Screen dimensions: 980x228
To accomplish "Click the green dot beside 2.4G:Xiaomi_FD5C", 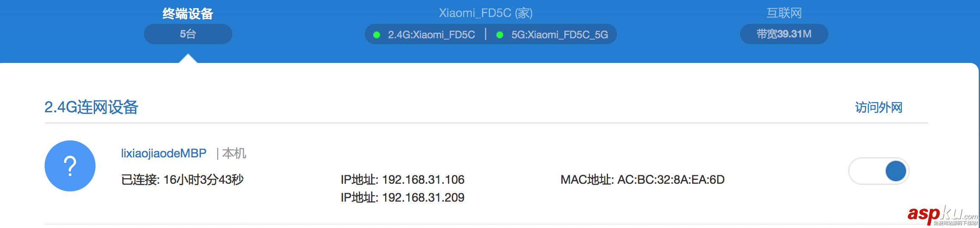I will [x=377, y=35].
